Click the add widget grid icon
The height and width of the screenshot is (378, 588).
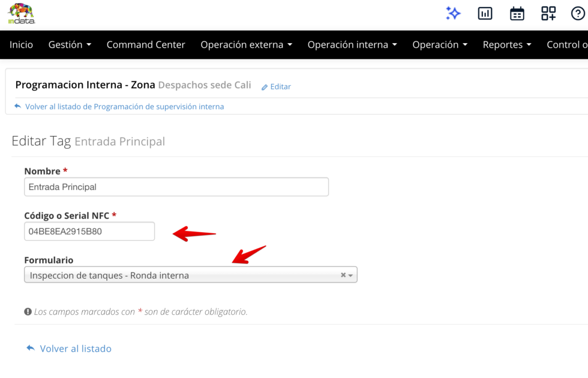(548, 13)
